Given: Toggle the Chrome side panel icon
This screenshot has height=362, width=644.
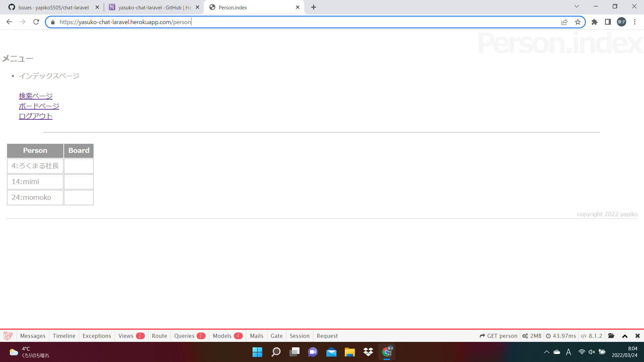Looking at the screenshot, I should [608, 22].
